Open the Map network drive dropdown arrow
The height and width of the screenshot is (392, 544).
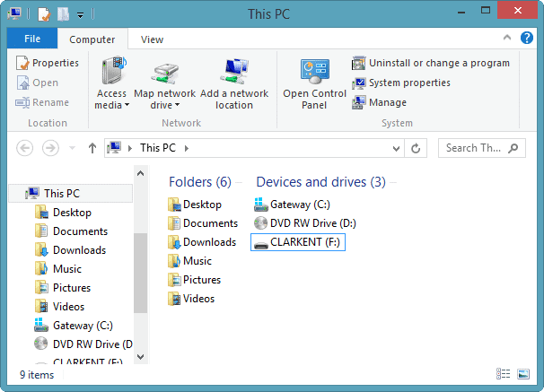click(177, 105)
